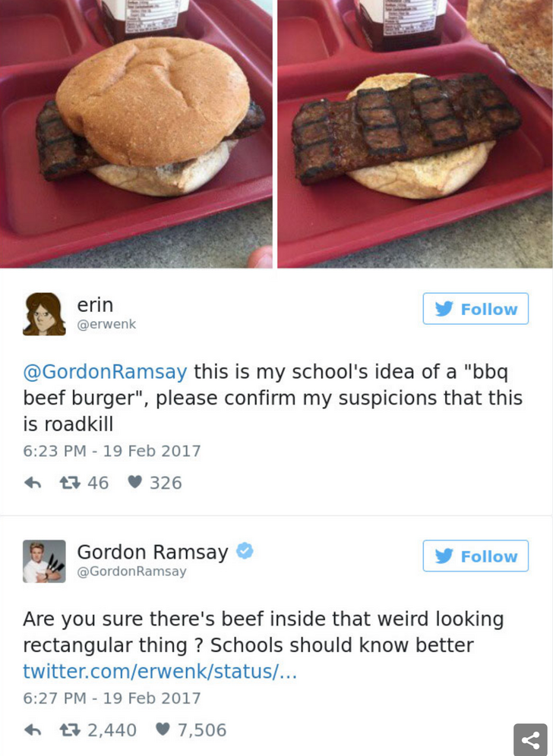Open the @GordonRamsay mention in erin's tweet
The height and width of the screenshot is (756, 553).
[x=105, y=372]
